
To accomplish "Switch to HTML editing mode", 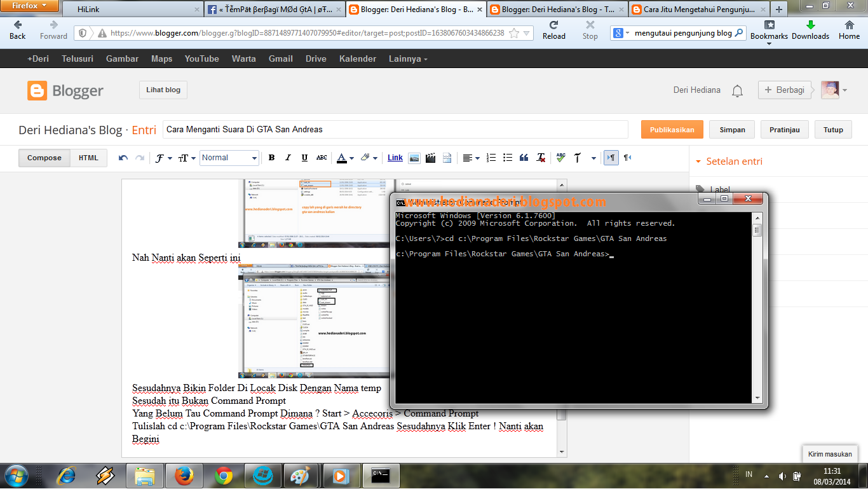I will pyautogui.click(x=88, y=158).
